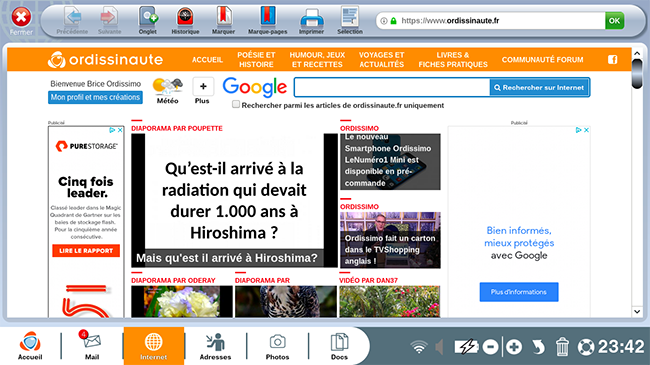Click the site info icon in address bar

pyautogui.click(x=384, y=21)
